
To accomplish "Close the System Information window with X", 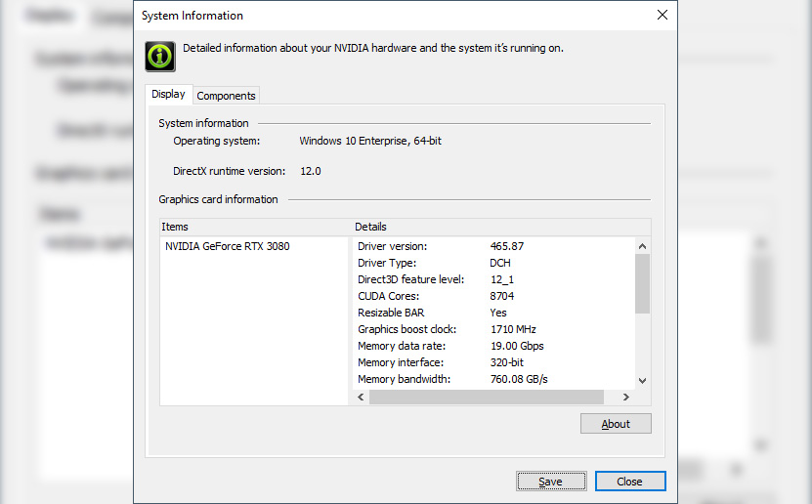I will pos(662,16).
